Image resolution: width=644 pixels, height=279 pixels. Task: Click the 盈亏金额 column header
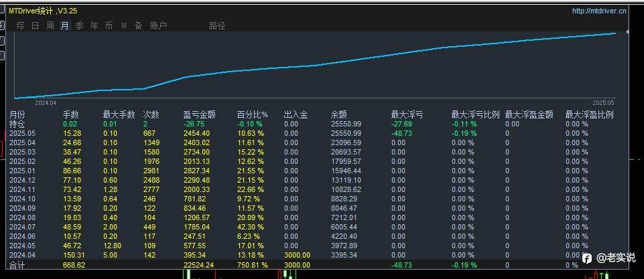click(x=199, y=115)
